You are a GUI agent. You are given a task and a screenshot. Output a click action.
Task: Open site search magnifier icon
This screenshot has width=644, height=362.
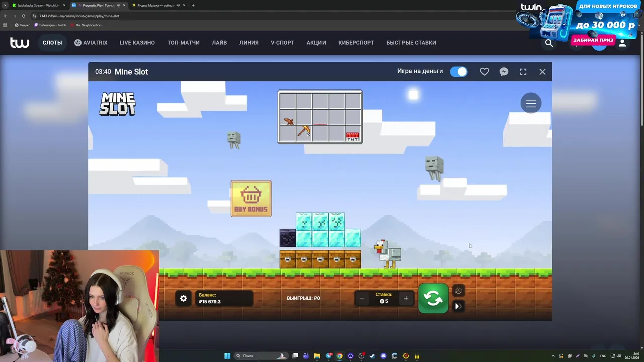(549, 43)
